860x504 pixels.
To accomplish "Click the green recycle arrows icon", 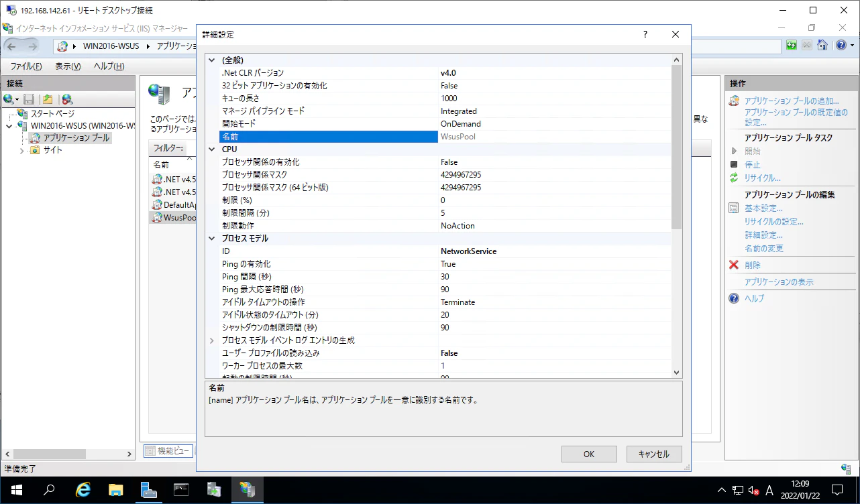I will tap(734, 178).
